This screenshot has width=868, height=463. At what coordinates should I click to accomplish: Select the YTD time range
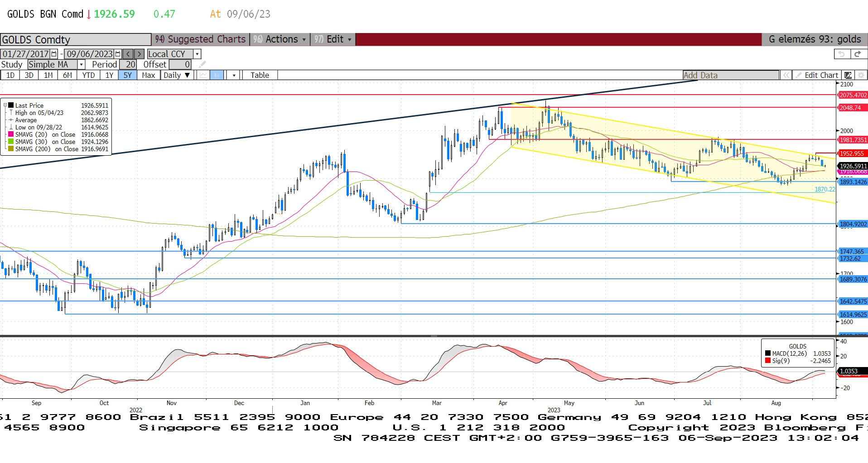pos(88,75)
